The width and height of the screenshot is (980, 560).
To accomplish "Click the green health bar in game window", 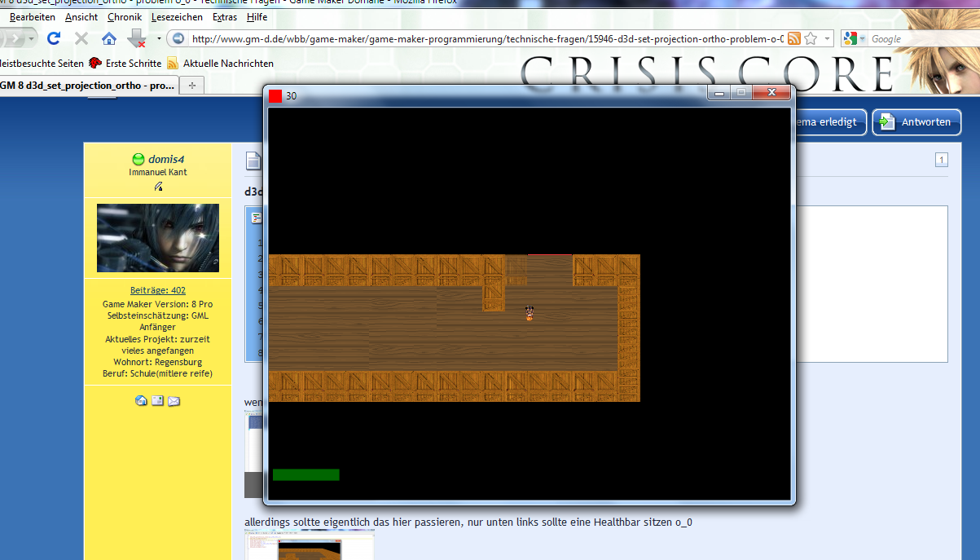I will pos(305,474).
